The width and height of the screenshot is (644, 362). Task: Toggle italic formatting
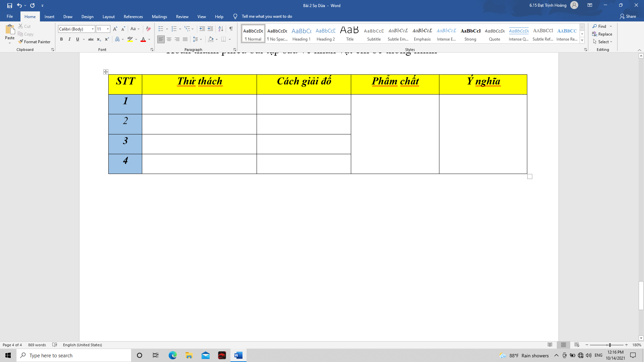[x=69, y=39]
